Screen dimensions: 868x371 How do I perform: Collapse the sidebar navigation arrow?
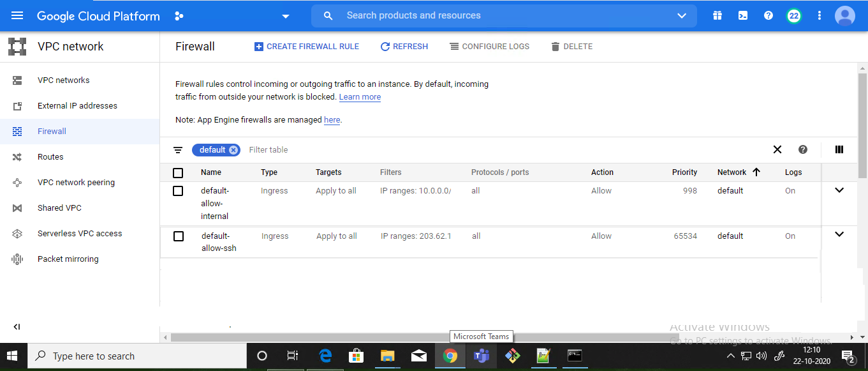tap(17, 327)
